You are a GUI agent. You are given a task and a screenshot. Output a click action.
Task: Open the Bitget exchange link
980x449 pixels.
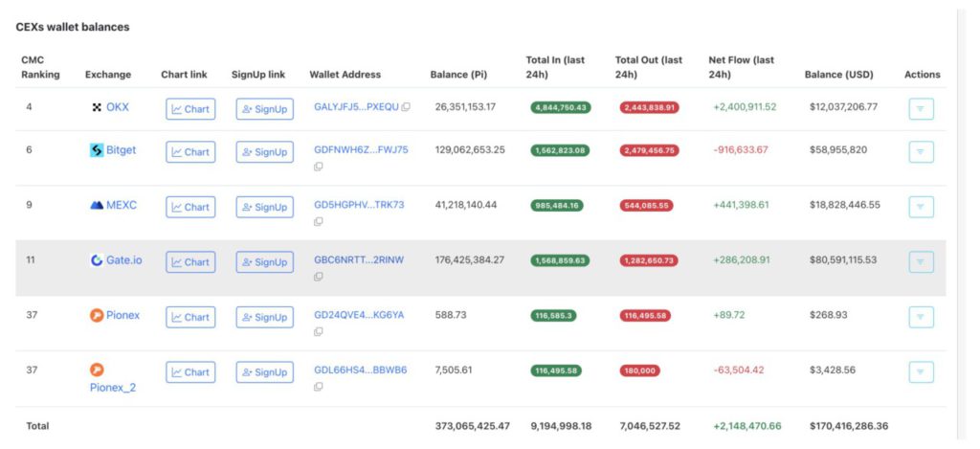121,150
